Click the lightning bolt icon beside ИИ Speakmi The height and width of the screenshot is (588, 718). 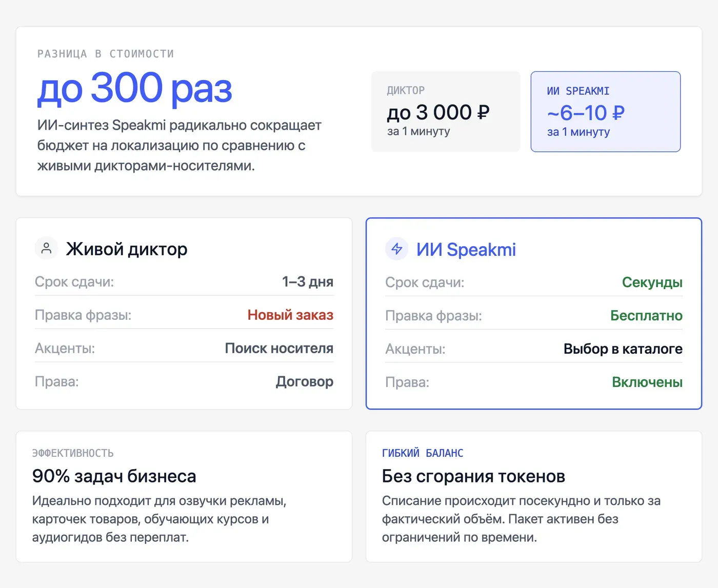coord(397,249)
